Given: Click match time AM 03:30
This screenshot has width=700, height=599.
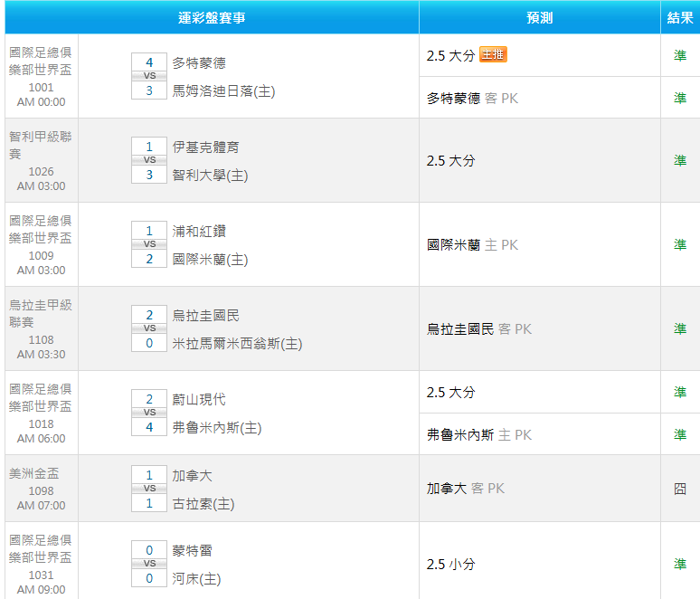Looking at the screenshot, I should tap(41, 355).
